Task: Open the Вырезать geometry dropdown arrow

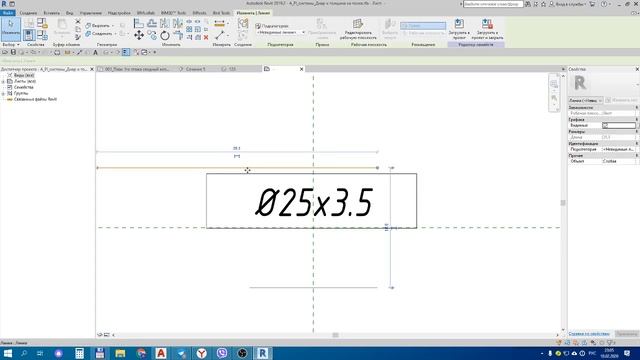Action: pyautogui.click(x=113, y=26)
